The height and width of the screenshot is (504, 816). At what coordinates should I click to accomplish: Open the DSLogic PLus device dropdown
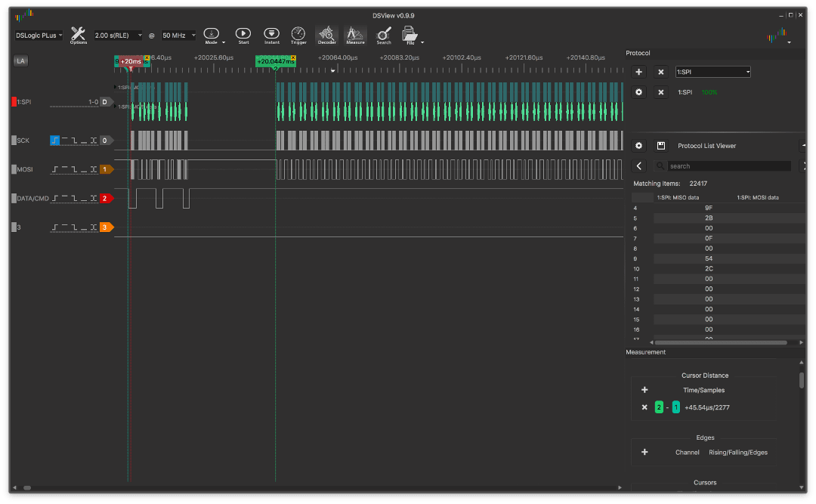(39, 36)
